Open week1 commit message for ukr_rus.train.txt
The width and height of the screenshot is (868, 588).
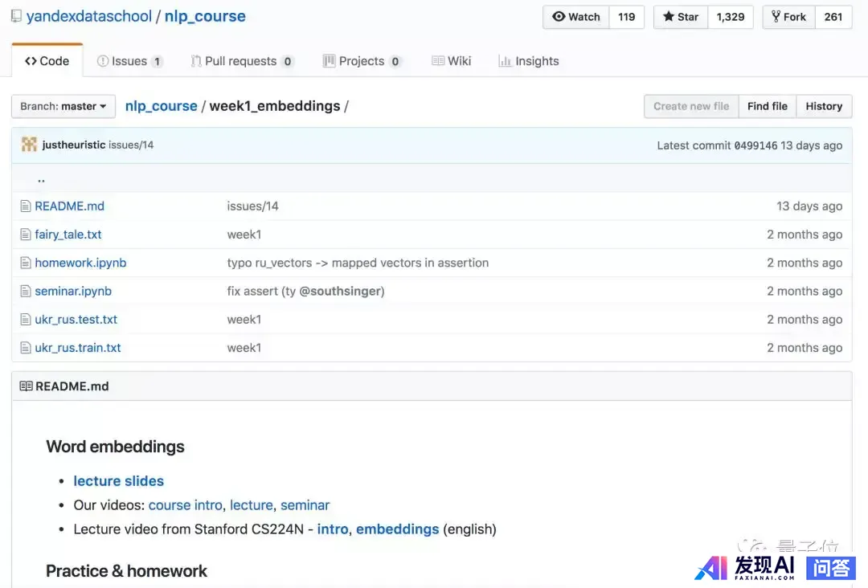click(244, 347)
